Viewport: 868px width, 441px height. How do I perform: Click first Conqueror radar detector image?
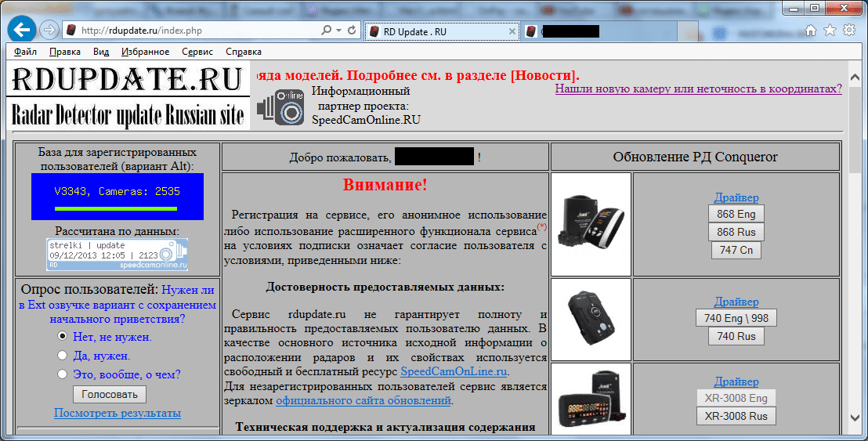point(591,224)
